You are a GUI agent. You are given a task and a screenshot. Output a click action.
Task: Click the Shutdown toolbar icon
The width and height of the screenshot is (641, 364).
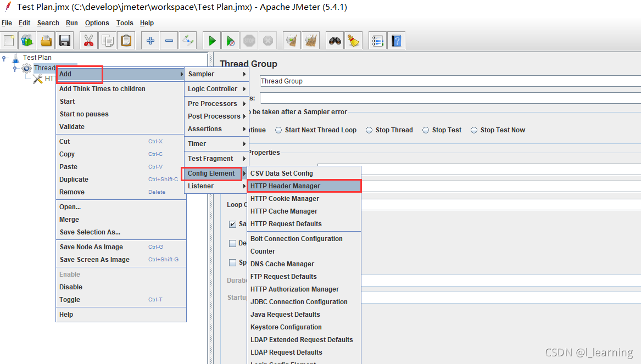267,41
